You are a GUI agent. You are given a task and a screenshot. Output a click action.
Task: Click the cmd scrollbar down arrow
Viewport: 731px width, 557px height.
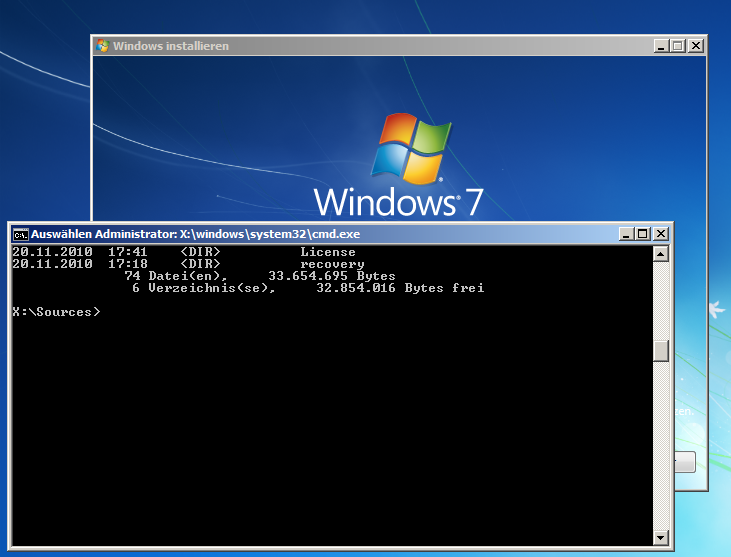pyautogui.click(x=661, y=537)
